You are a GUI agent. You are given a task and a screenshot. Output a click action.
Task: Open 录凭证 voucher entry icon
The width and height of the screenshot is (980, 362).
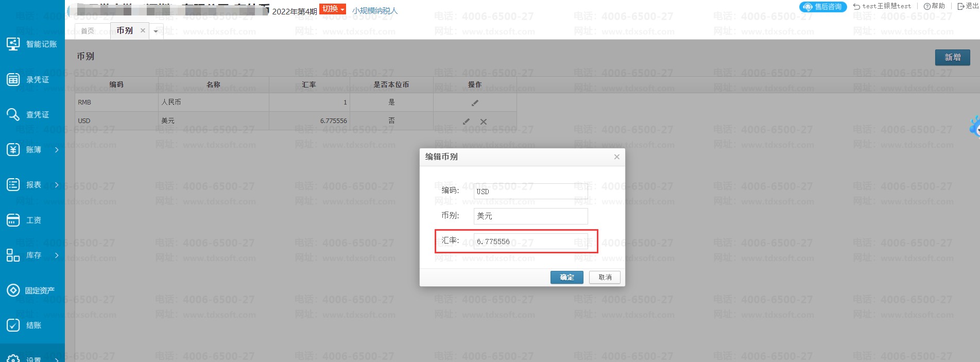click(13, 79)
